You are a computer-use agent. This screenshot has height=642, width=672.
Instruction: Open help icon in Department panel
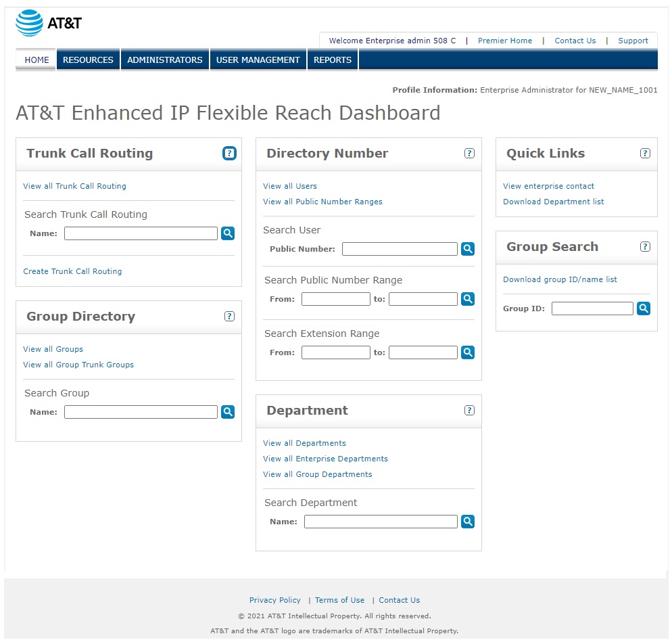pos(469,411)
